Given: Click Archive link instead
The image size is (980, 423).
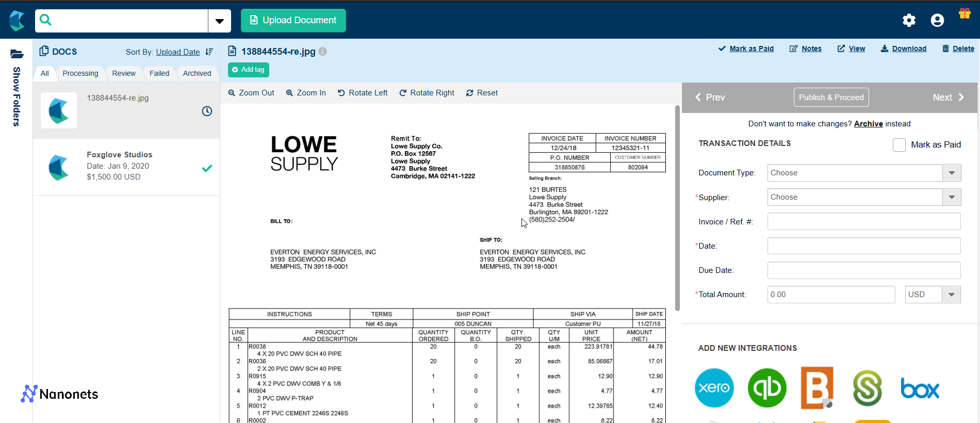Looking at the screenshot, I should coord(869,124).
